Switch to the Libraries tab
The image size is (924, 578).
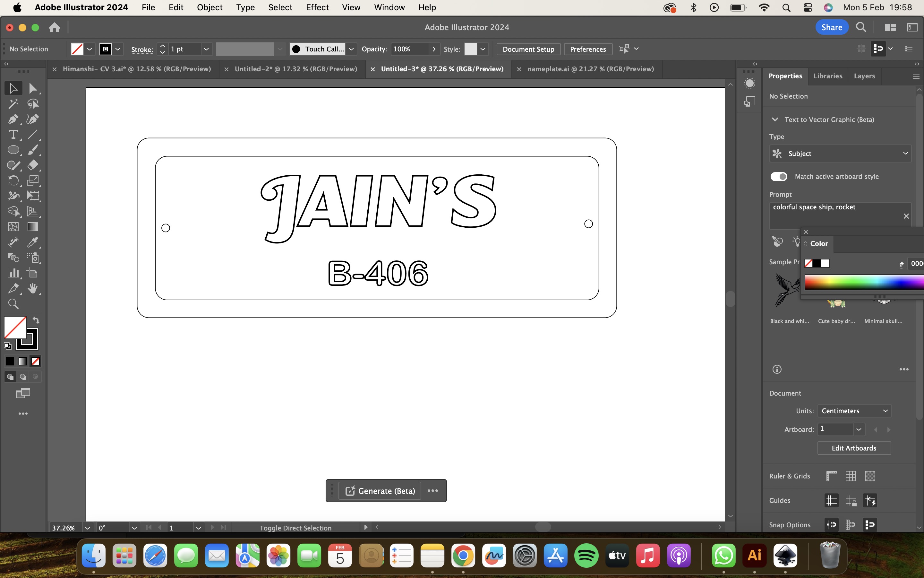click(827, 76)
